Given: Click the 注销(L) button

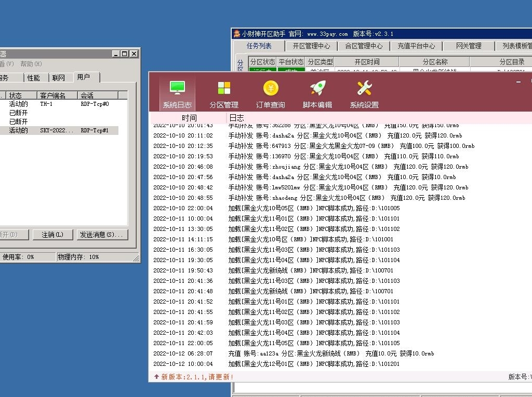Looking at the screenshot, I should pyautogui.click(x=52, y=235).
